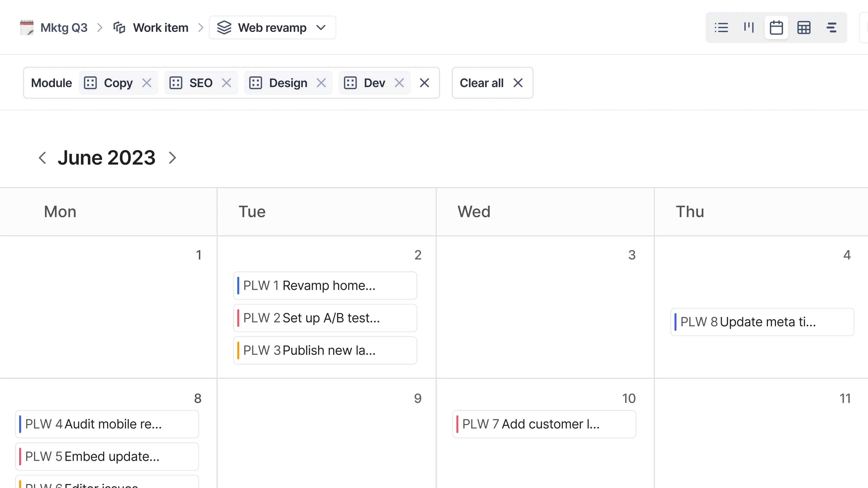
Task: Select the PLW 7 Add customer card
Action: click(544, 424)
